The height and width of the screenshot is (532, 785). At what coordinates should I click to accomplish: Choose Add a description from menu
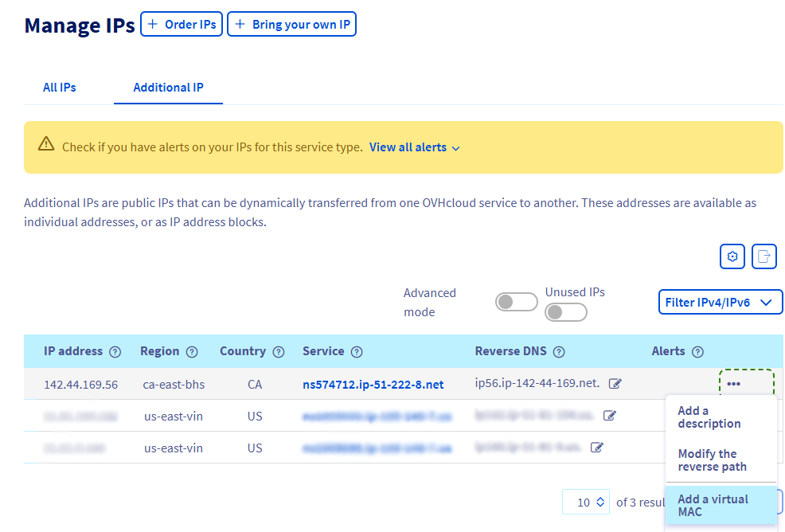tap(721, 417)
